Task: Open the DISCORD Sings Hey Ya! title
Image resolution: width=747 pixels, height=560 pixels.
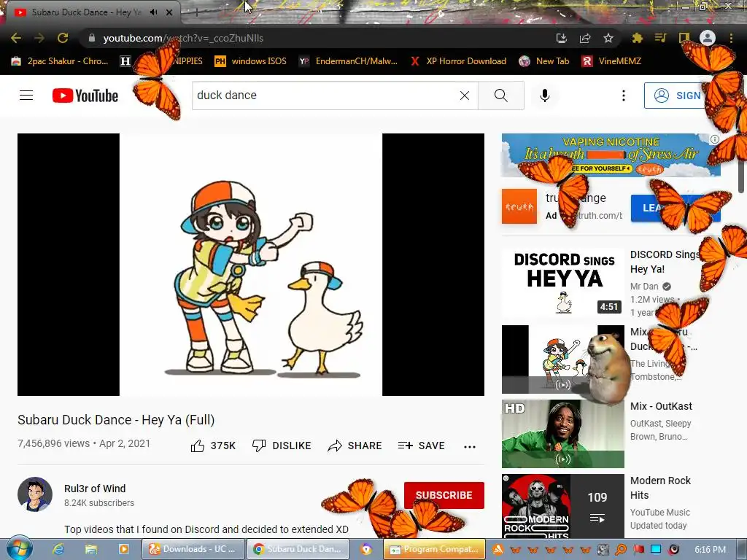Action: click(665, 262)
